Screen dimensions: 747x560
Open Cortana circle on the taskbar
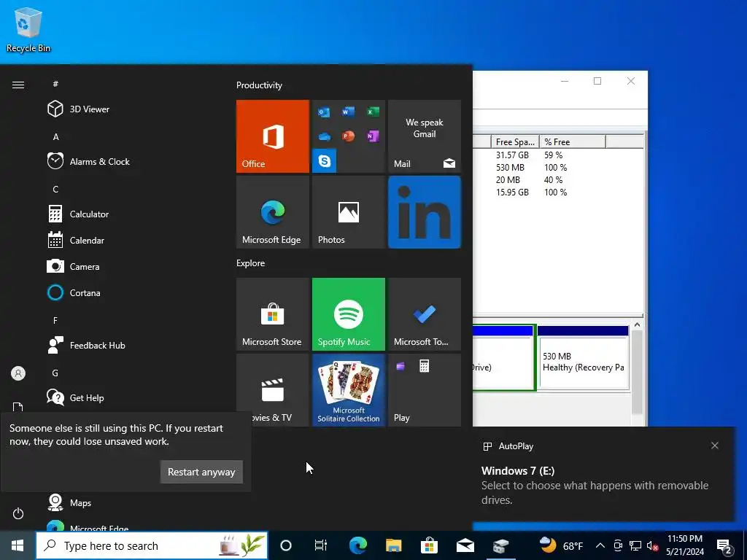click(286, 545)
